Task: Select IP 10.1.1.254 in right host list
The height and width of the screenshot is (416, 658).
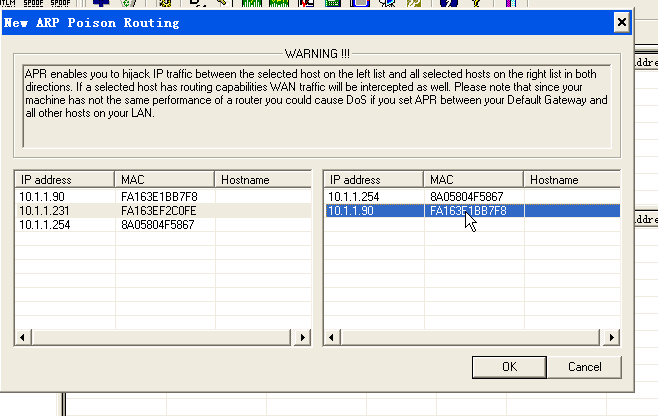Action: click(x=353, y=196)
